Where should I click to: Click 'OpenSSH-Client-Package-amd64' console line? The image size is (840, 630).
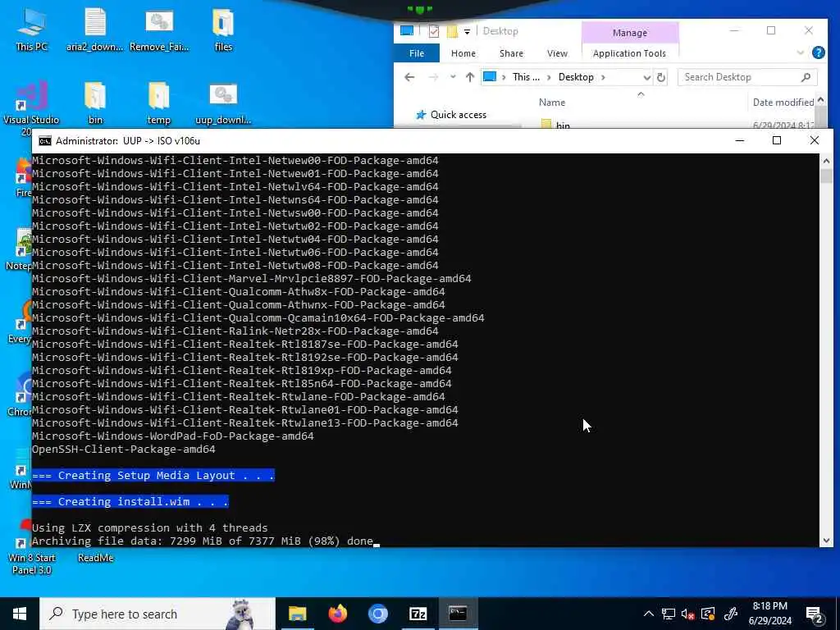point(124,449)
